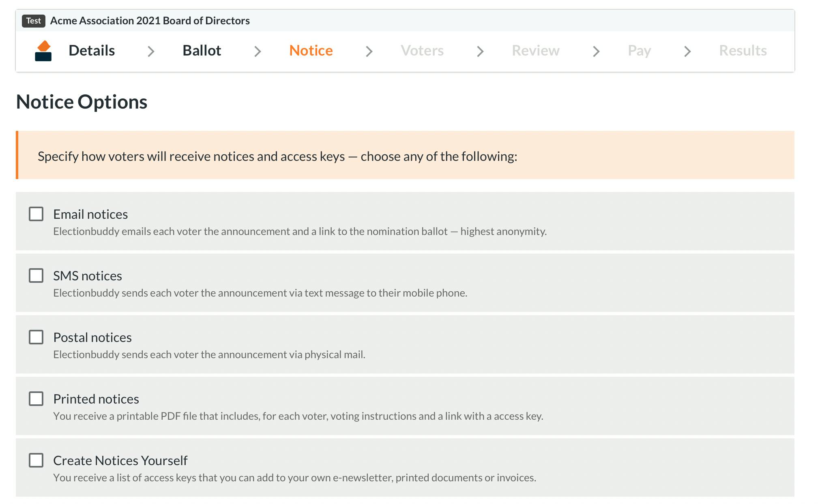Image resolution: width=820 pixels, height=504 pixels.
Task: Click the Pay step
Action: tap(639, 51)
